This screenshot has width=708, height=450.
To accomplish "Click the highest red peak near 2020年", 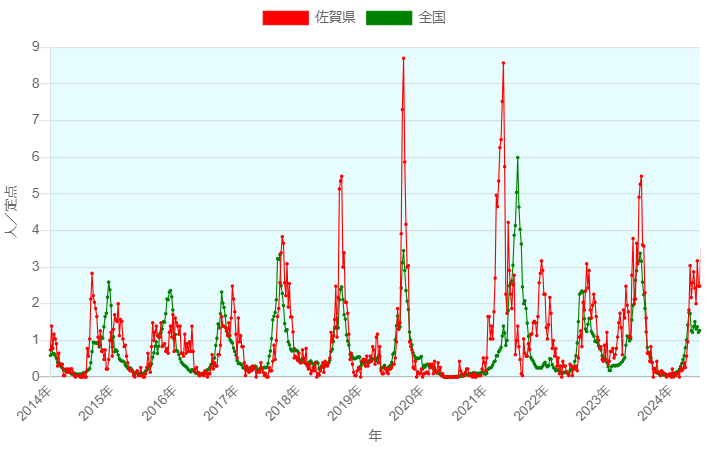I will [404, 58].
